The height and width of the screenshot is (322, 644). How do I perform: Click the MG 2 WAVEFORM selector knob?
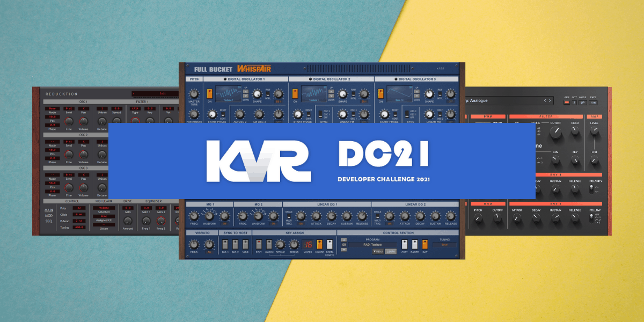coord(258,216)
